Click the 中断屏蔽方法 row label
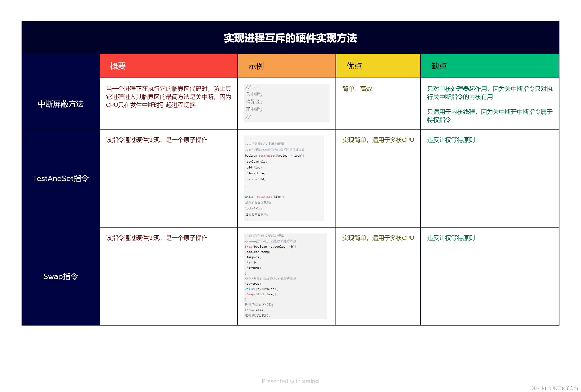 (61, 104)
